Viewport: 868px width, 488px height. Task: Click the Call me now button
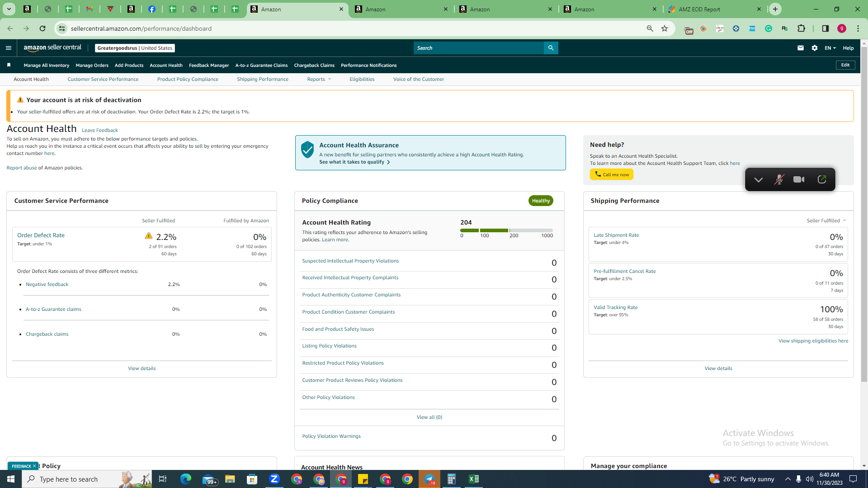click(612, 174)
